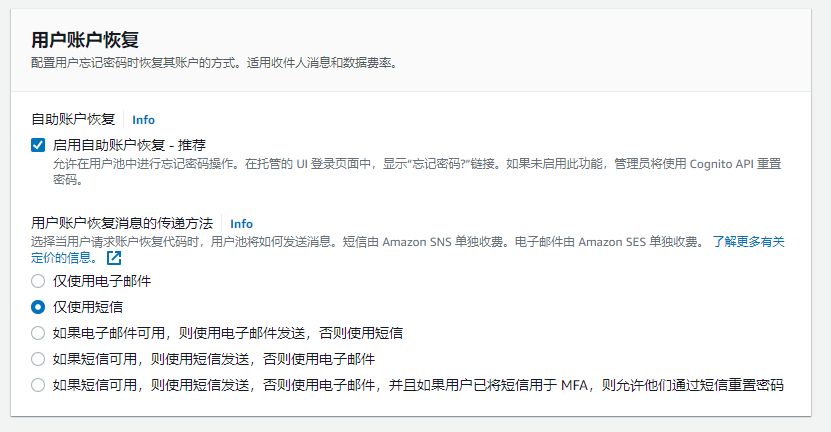
Task: Open Info link beside 自助账户恢复
Action: (x=143, y=120)
